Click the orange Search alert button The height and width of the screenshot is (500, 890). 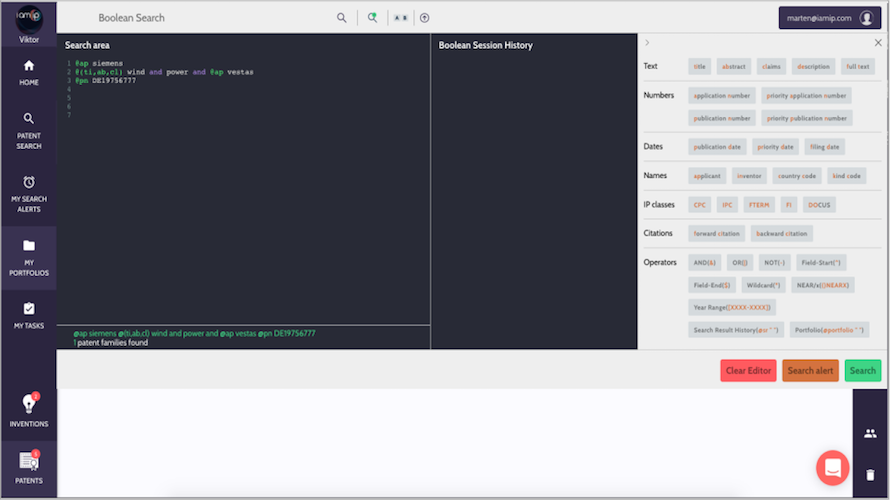(x=810, y=371)
